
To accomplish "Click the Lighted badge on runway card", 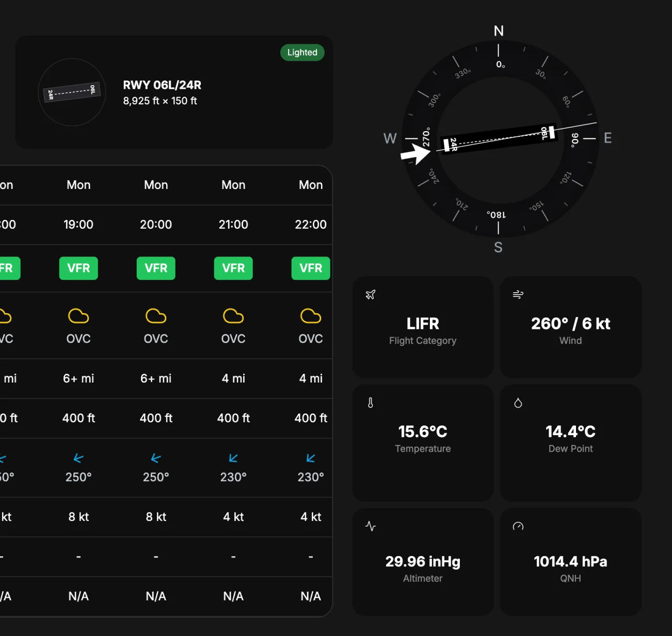I will pos(302,52).
